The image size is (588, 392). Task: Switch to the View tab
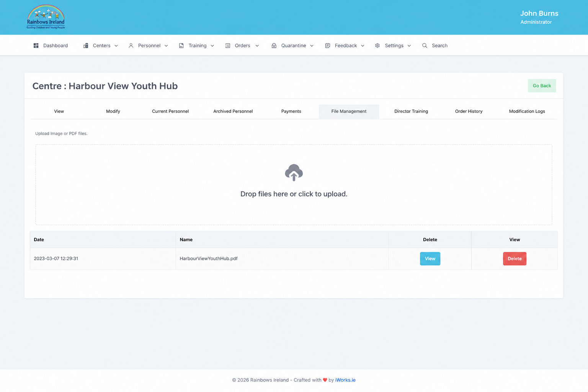pos(59,111)
